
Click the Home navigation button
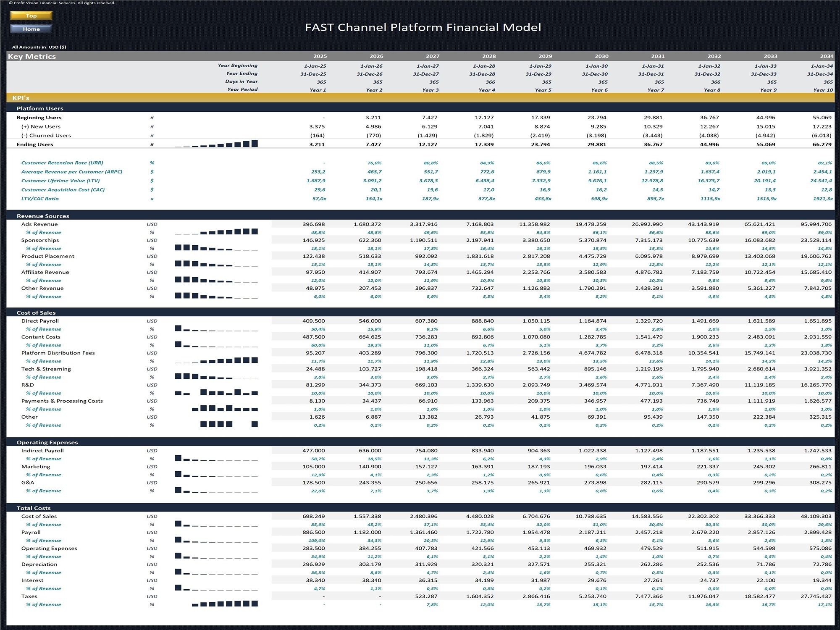31,29
